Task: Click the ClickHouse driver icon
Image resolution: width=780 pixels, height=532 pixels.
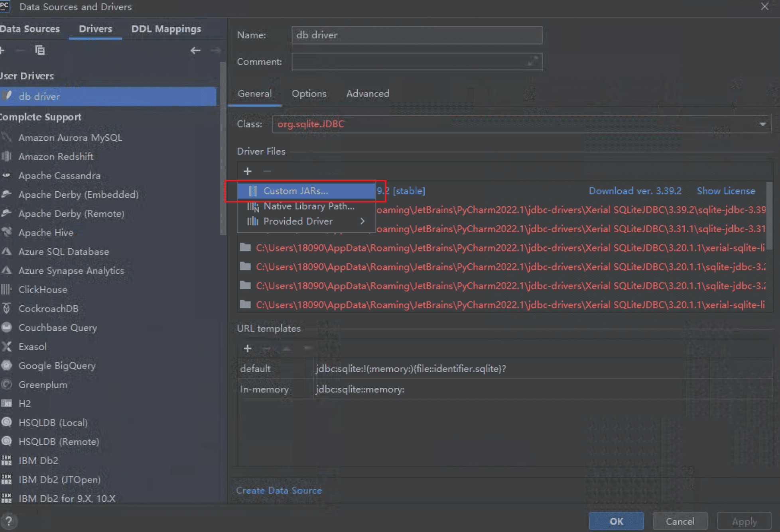Action: point(6,289)
